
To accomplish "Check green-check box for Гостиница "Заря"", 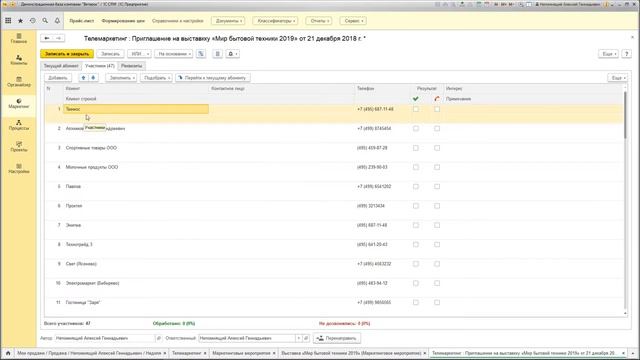I will tap(416, 302).
